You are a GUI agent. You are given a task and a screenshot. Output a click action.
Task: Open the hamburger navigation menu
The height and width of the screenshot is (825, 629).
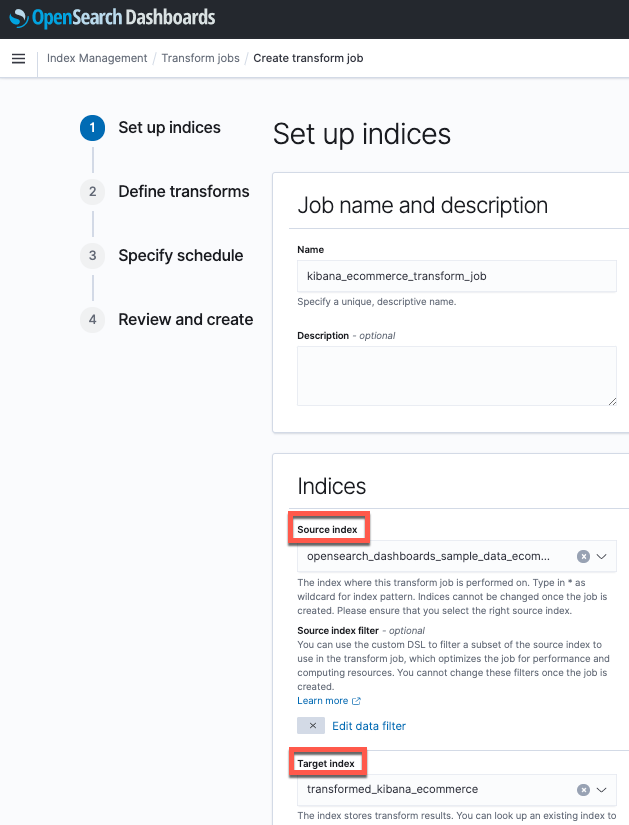coord(18,58)
